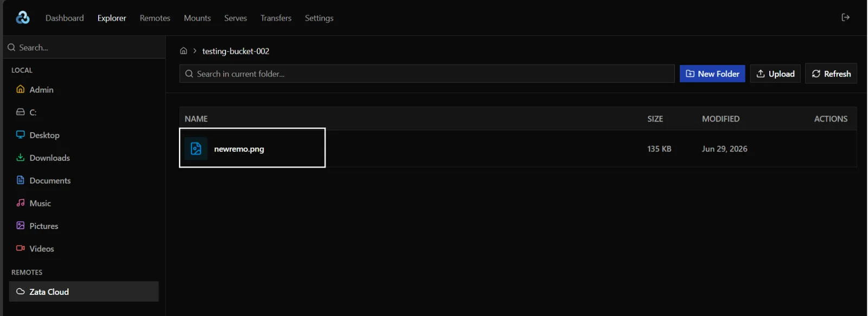Open the Settings tab

pyautogui.click(x=319, y=18)
